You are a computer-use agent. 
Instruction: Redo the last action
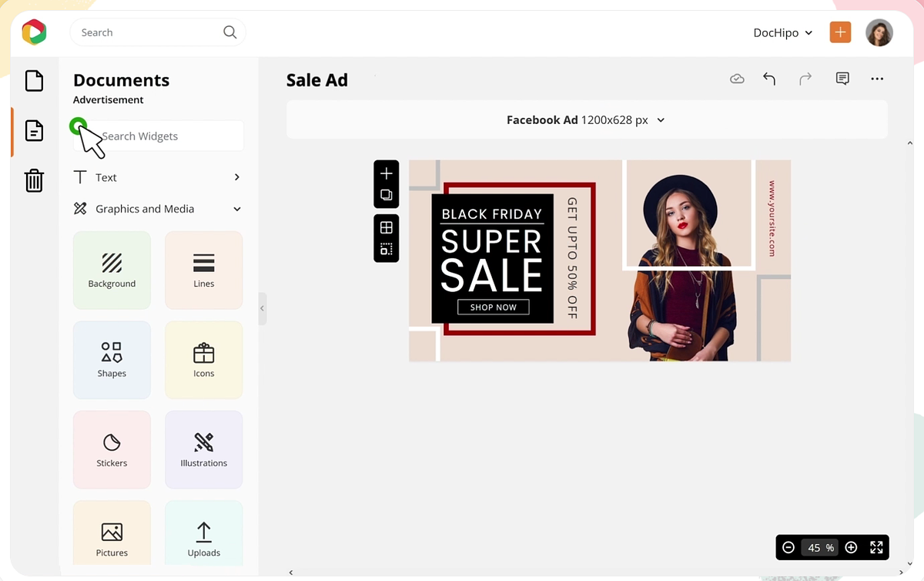[805, 79]
